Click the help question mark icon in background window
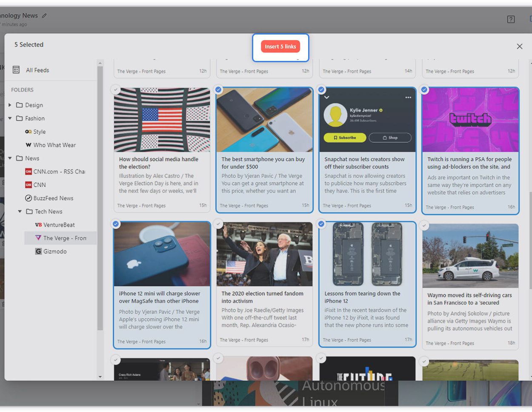 click(x=511, y=19)
